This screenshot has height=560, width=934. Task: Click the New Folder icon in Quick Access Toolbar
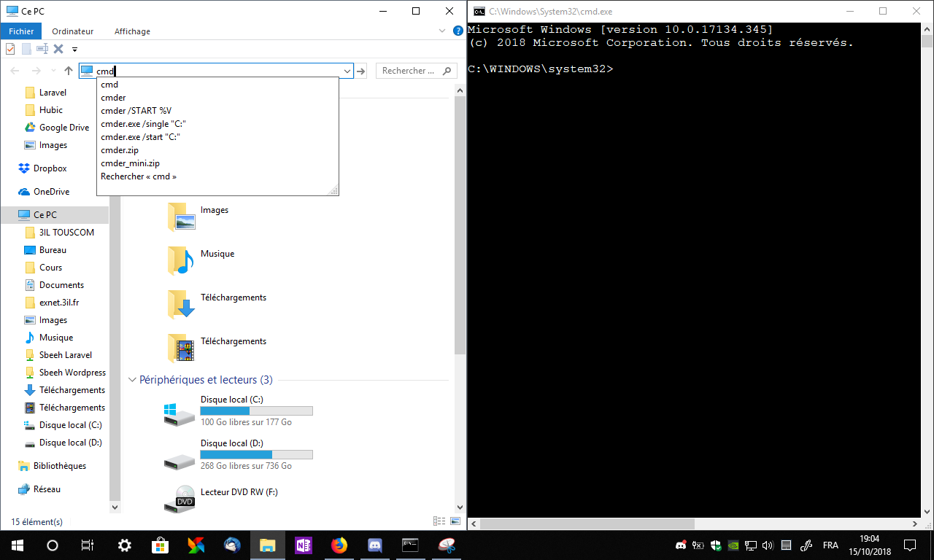[26, 49]
